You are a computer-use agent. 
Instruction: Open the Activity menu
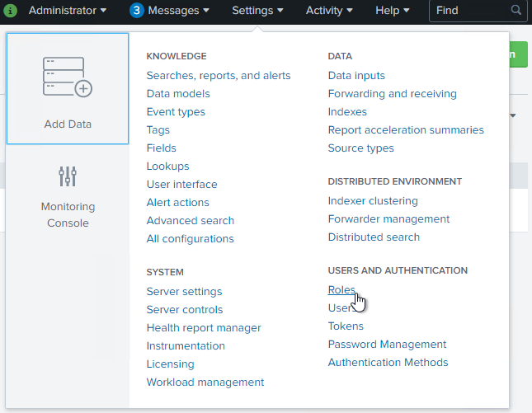329,11
